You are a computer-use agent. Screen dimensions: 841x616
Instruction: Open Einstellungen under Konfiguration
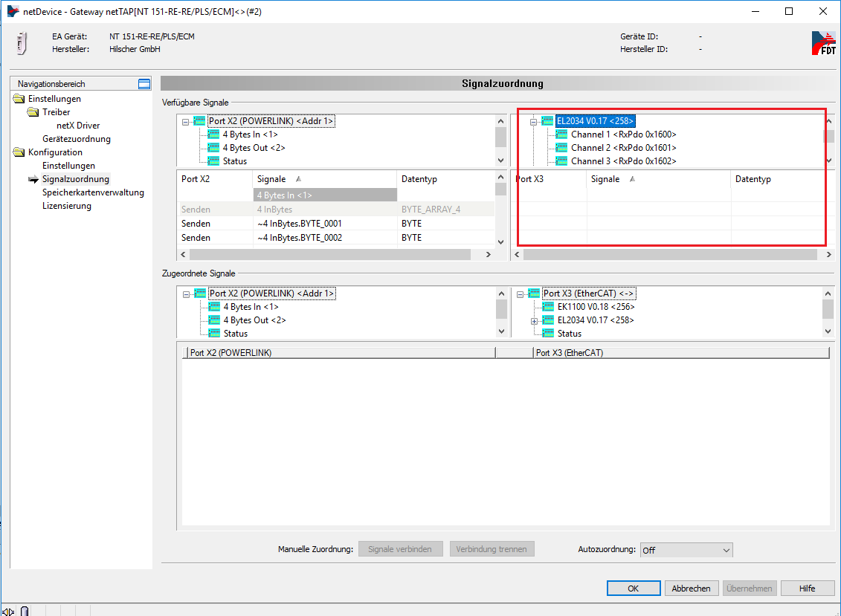pyautogui.click(x=68, y=166)
